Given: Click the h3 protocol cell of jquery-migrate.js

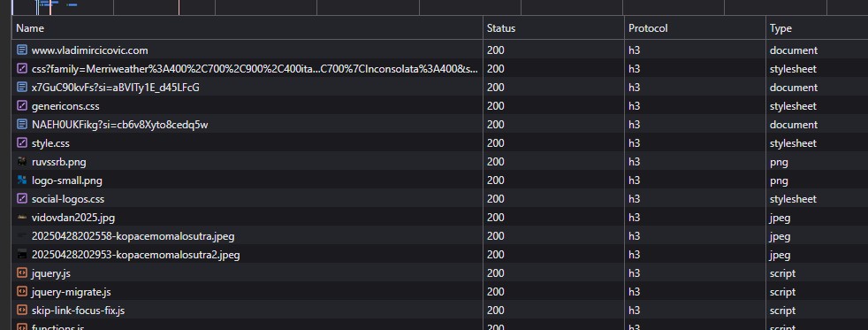Looking at the screenshot, I should tap(635, 292).
